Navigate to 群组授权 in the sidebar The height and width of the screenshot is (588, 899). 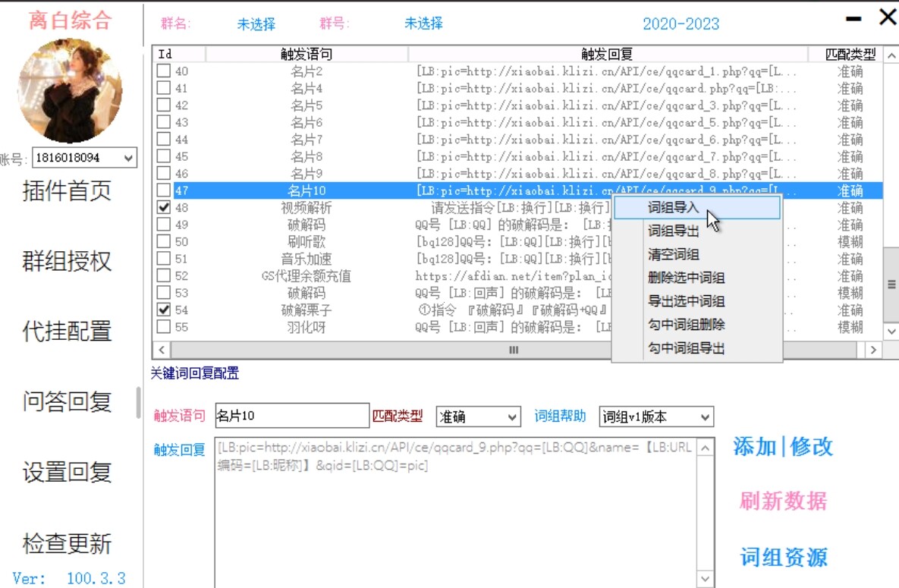[68, 261]
